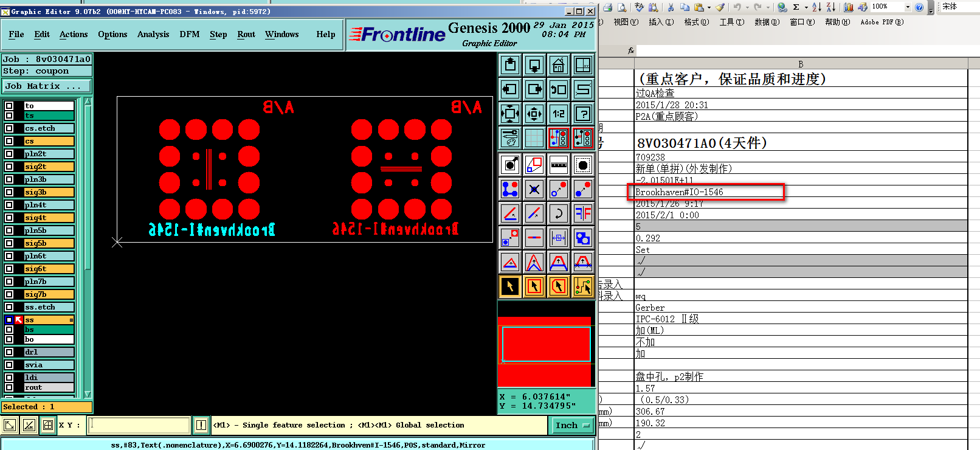The height and width of the screenshot is (450, 980).
Task: Open the Excel paste options dropdown arrow
Action: click(x=709, y=7)
